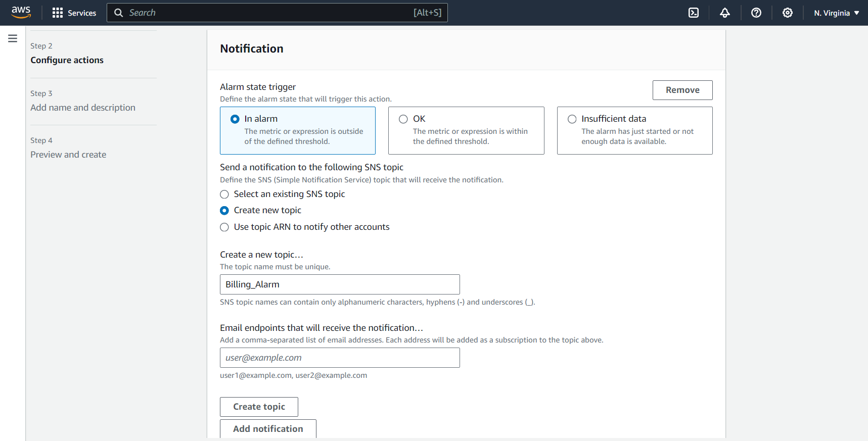Screen dimensions: 868x441
Task: Click the Add notification button
Action: click(x=268, y=428)
